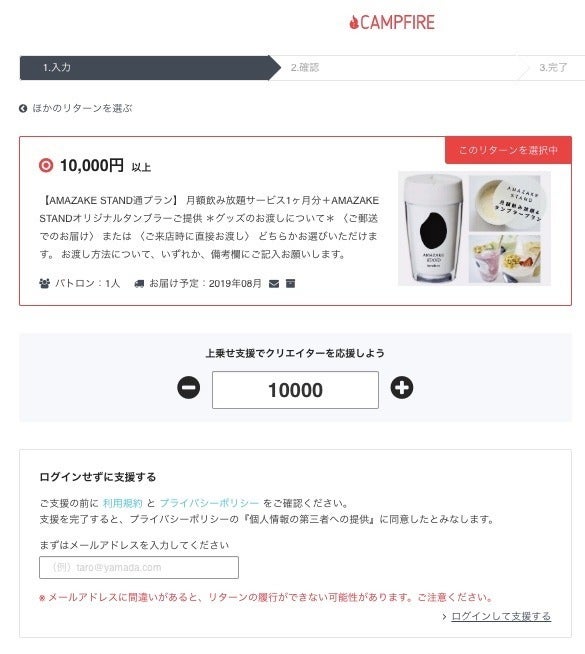This screenshot has height=654, width=585.
Task: Click the 10000 support amount field
Action: pos(295,390)
